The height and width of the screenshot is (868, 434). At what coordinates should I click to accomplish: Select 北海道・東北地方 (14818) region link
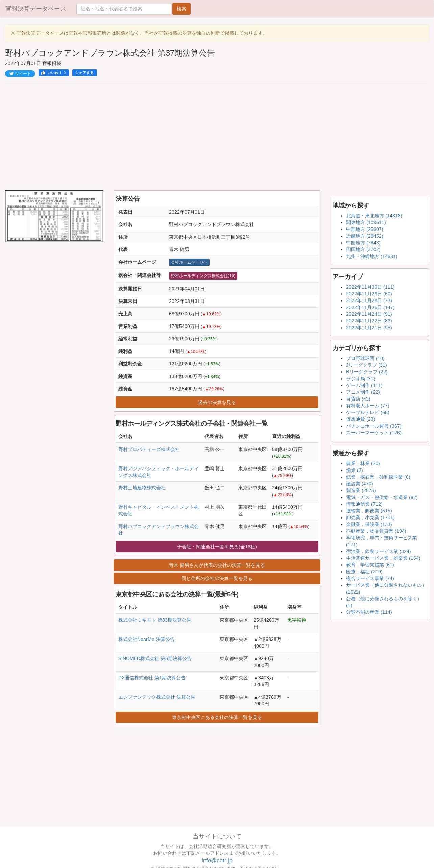[374, 216]
